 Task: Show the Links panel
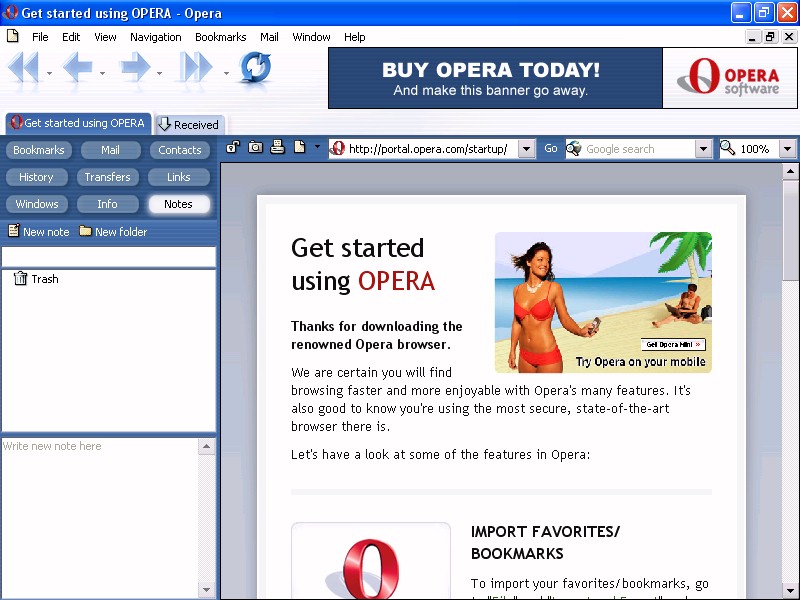point(179,177)
